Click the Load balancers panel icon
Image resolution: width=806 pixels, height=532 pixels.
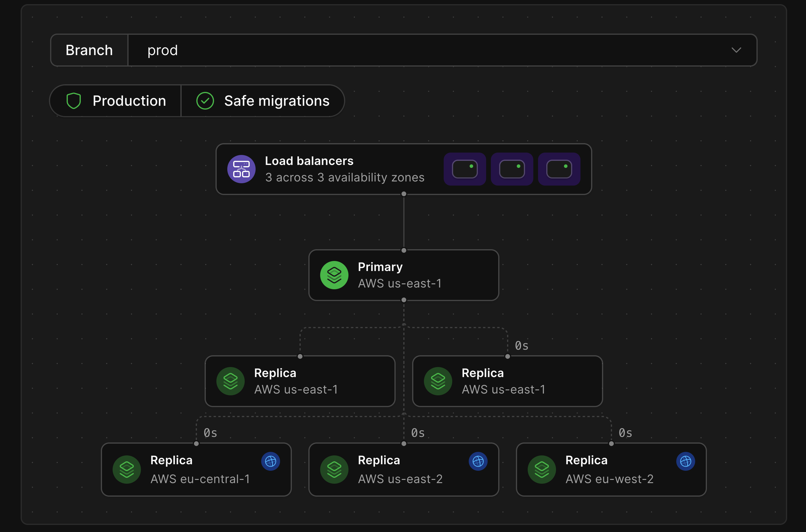pos(242,169)
